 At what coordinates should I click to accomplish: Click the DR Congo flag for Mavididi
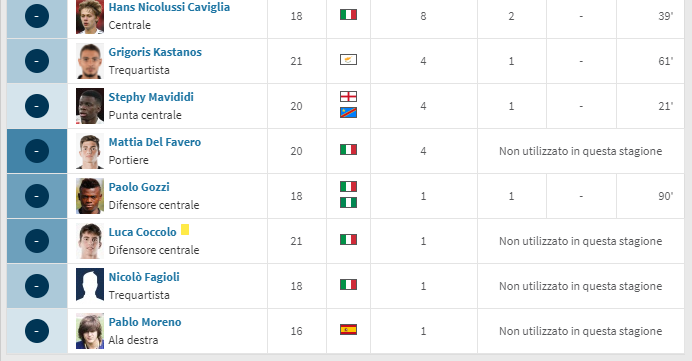348,113
